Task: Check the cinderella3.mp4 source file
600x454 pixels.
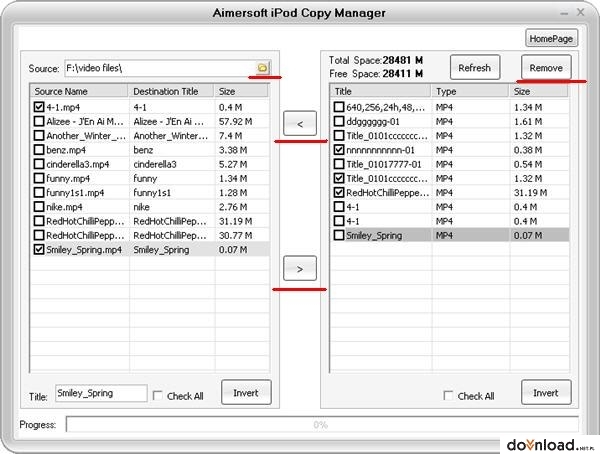Action: tap(39, 164)
